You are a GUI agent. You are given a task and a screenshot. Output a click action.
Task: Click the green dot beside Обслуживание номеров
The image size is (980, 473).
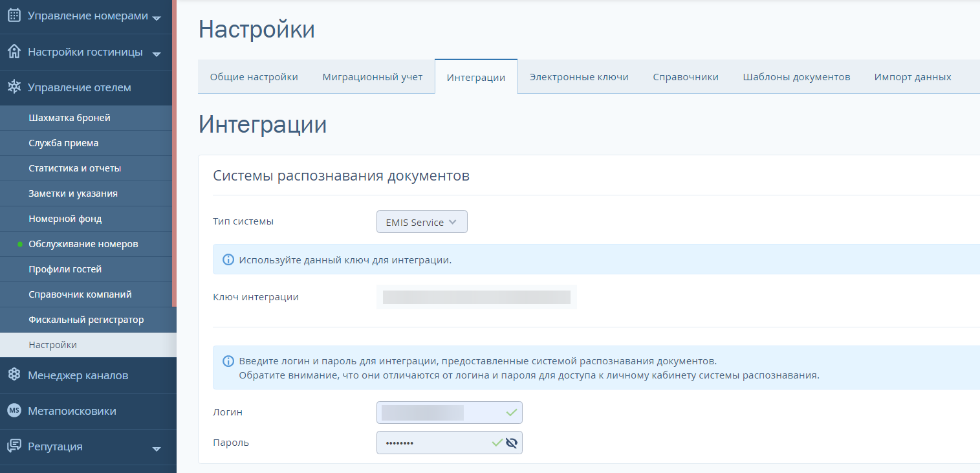click(20, 244)
